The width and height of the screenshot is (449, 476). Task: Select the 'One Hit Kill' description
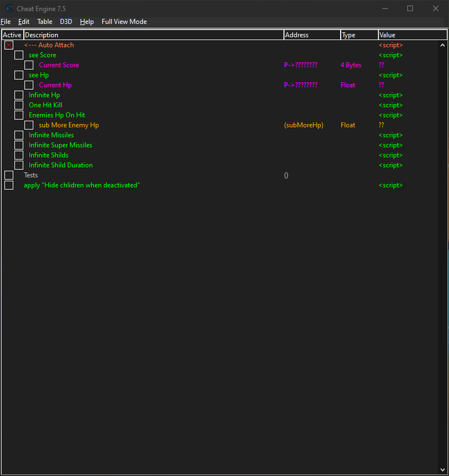[46, 105]
